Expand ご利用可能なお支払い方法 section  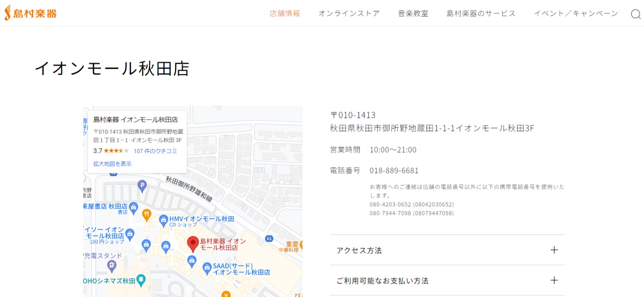coord(447,281)
